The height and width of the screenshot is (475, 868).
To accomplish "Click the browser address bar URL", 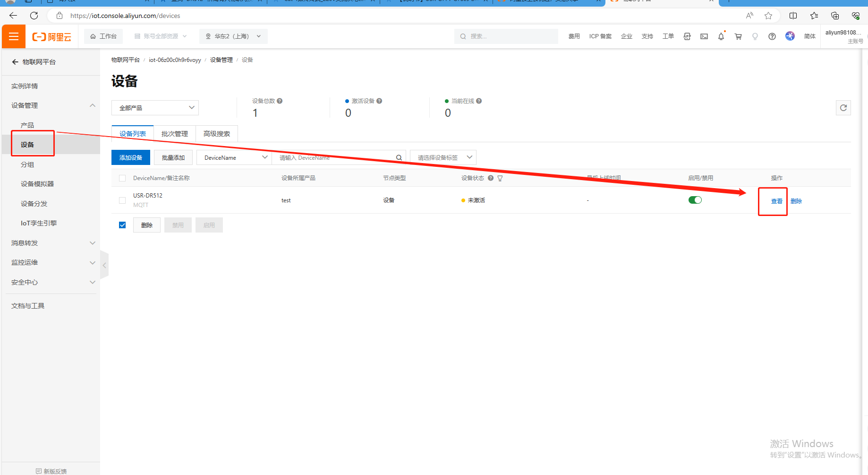I will coord(125,16).
